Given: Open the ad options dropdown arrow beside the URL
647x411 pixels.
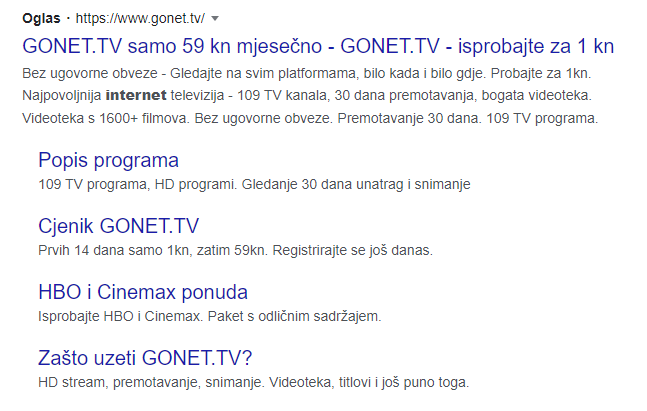Looking at the screenshot, I should point(215,20).
